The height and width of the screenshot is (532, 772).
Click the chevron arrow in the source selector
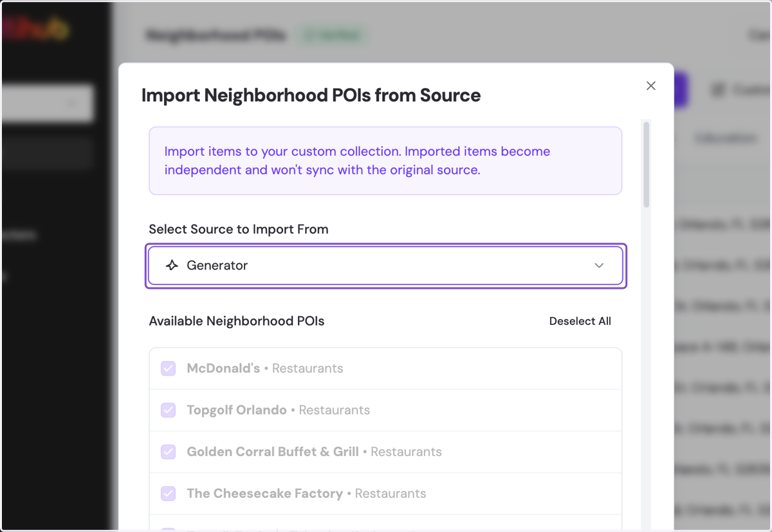(x=599, y=266)
